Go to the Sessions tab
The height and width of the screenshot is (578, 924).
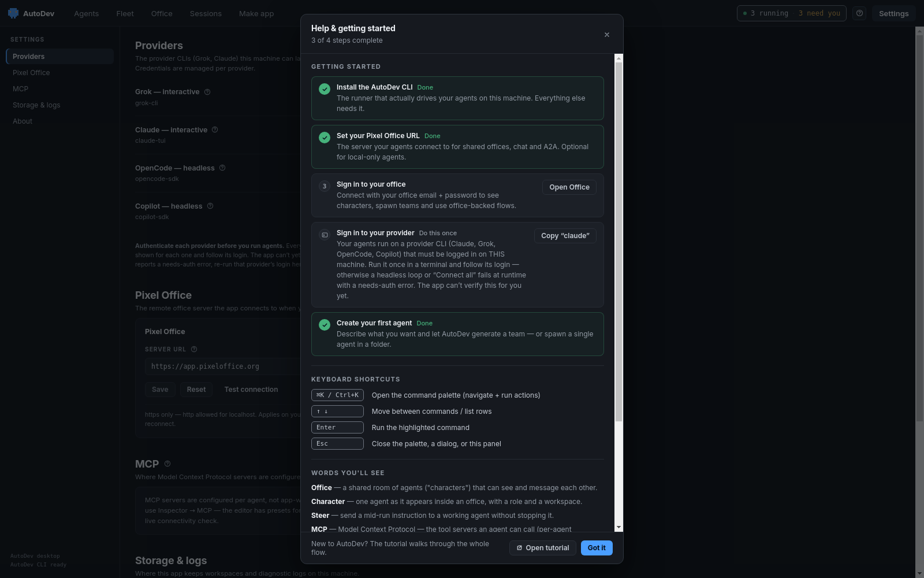tap(206, 13)
